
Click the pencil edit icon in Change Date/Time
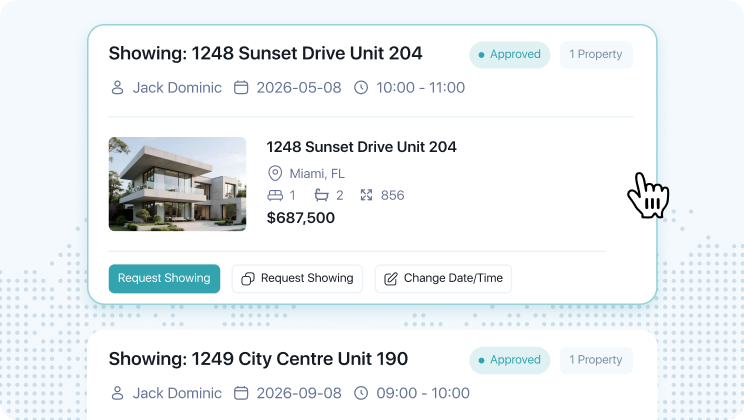391,279
